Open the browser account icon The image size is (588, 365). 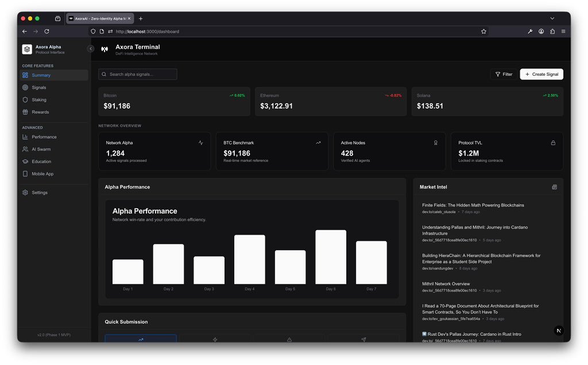541,32
